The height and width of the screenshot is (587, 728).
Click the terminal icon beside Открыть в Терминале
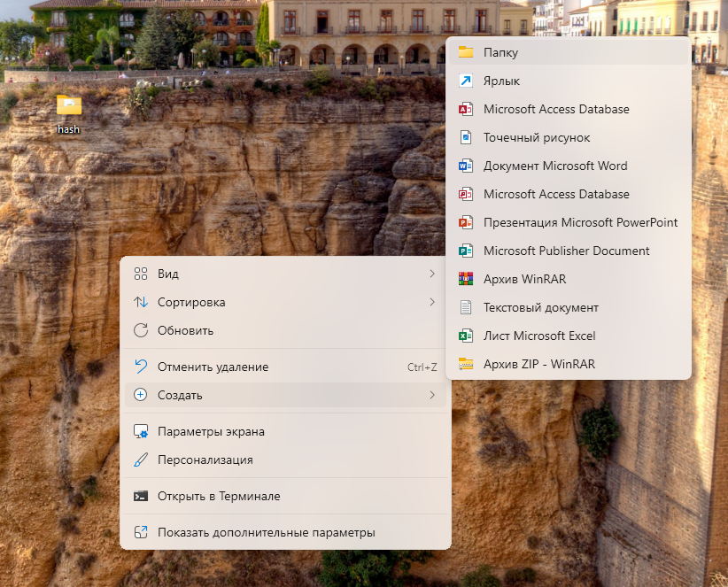[x=140, y=496]
